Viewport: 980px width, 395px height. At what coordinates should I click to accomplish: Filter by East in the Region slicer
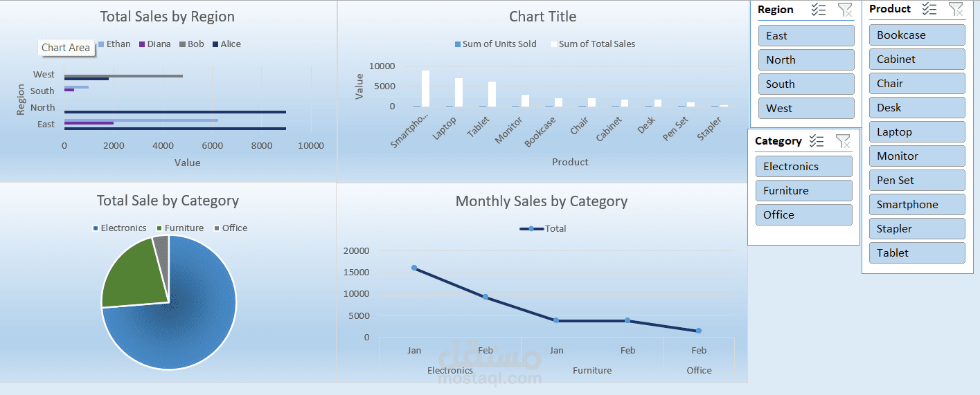click(x=806, y=36)
